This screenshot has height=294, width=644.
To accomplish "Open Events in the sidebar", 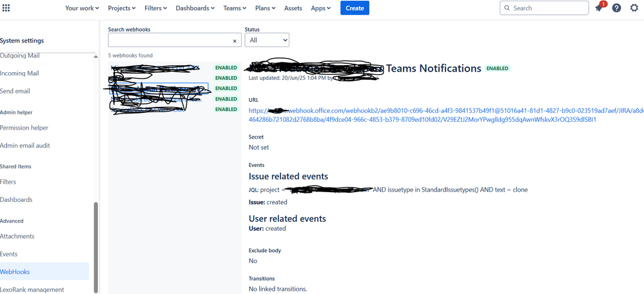I will [x=8, y=254].
